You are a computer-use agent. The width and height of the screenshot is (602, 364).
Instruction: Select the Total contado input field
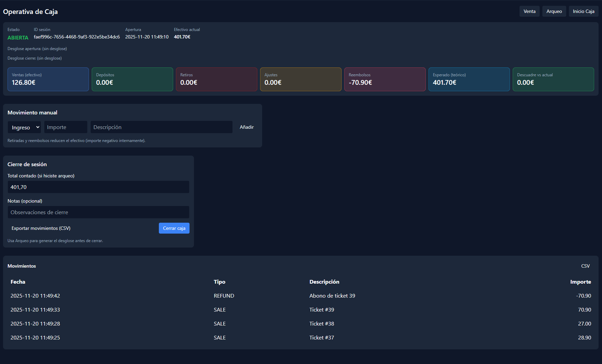pyautogui.click(x=98, y=187)
